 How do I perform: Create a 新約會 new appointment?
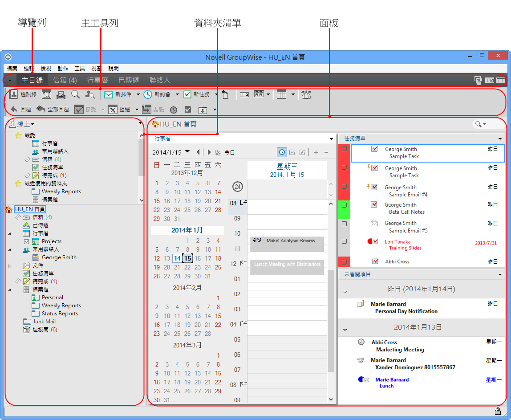[157, 94]
